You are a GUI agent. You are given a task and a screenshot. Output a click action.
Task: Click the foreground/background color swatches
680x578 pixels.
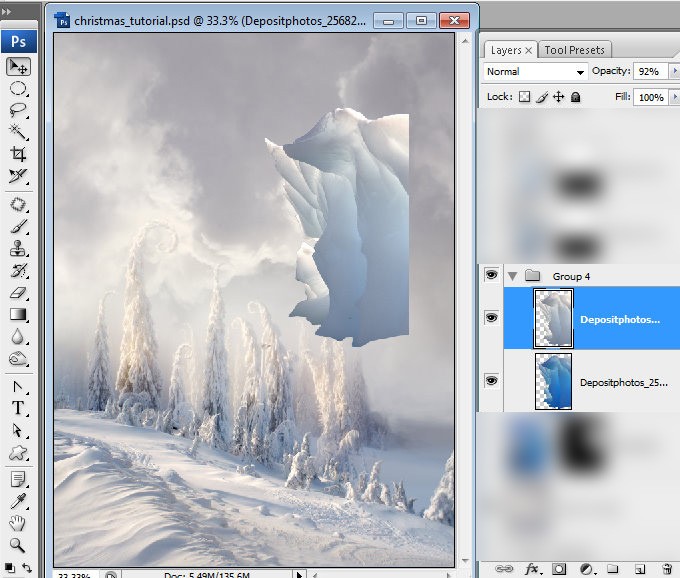[10, 567]
